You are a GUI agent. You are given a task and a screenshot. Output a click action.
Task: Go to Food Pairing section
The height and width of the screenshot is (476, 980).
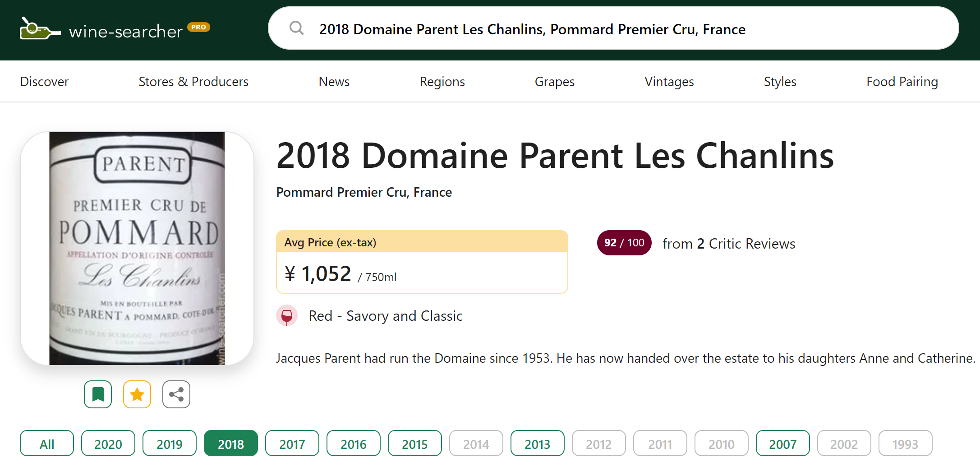click(902, 82)
